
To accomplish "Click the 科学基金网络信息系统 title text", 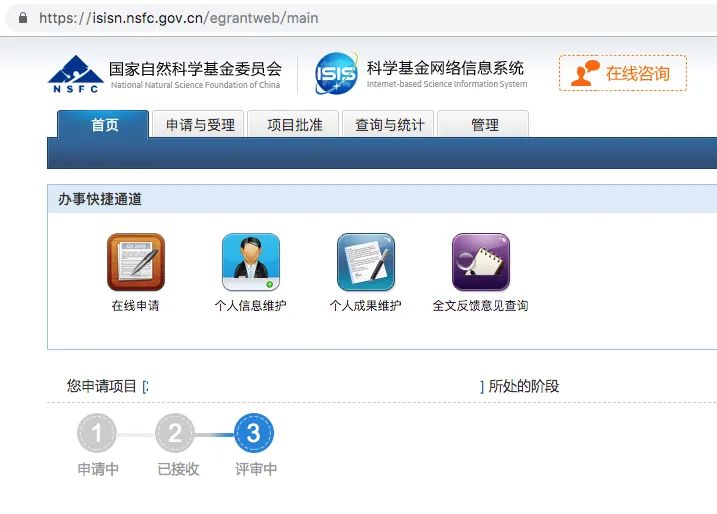I will pyautogui.click(x=445, y=68).
